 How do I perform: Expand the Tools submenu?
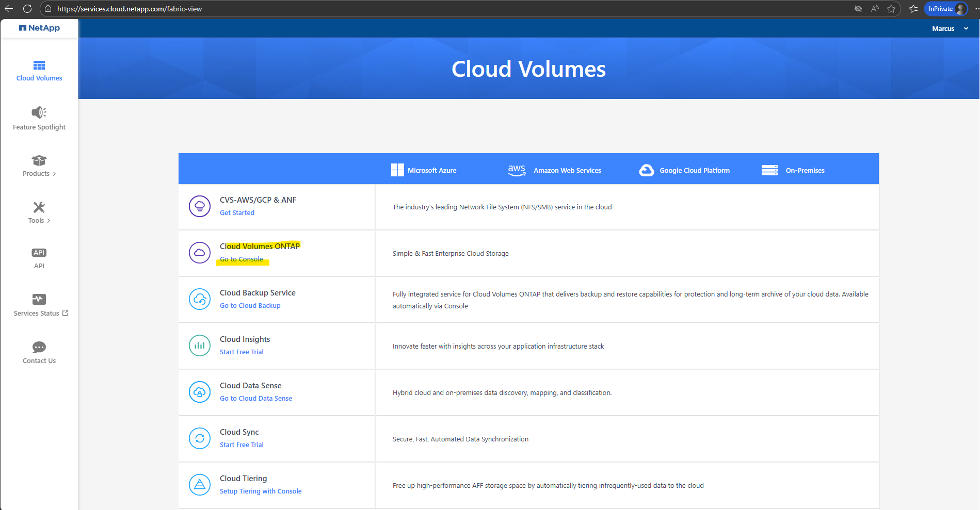point(39,221)
